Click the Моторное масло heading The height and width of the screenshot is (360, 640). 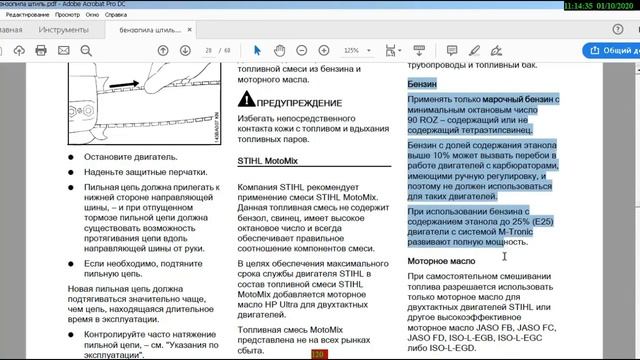pos(441,261)
